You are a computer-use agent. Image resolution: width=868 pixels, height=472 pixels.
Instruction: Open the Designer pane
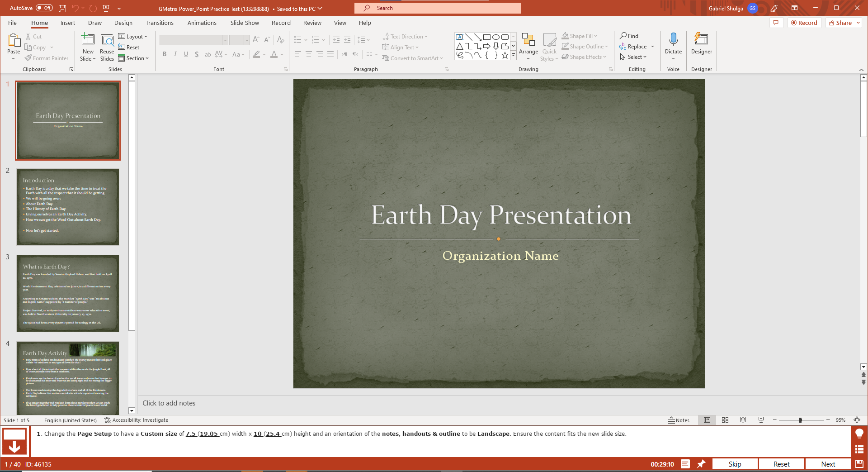701,45
